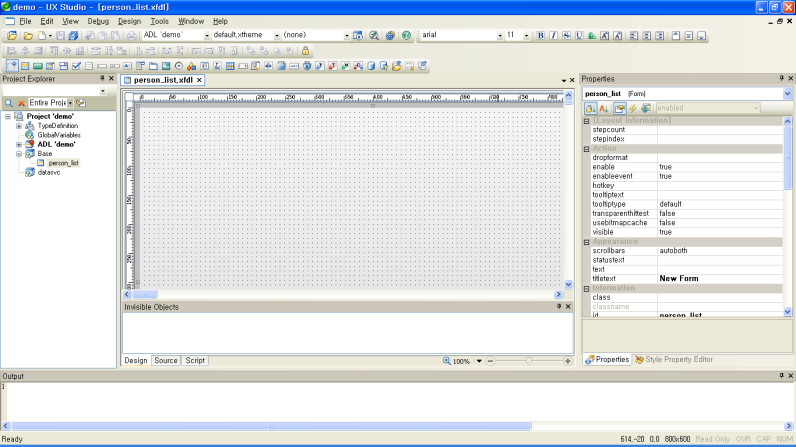Select the ImageViewer component tool
The image size is (796, 447).
pos(166,66)
